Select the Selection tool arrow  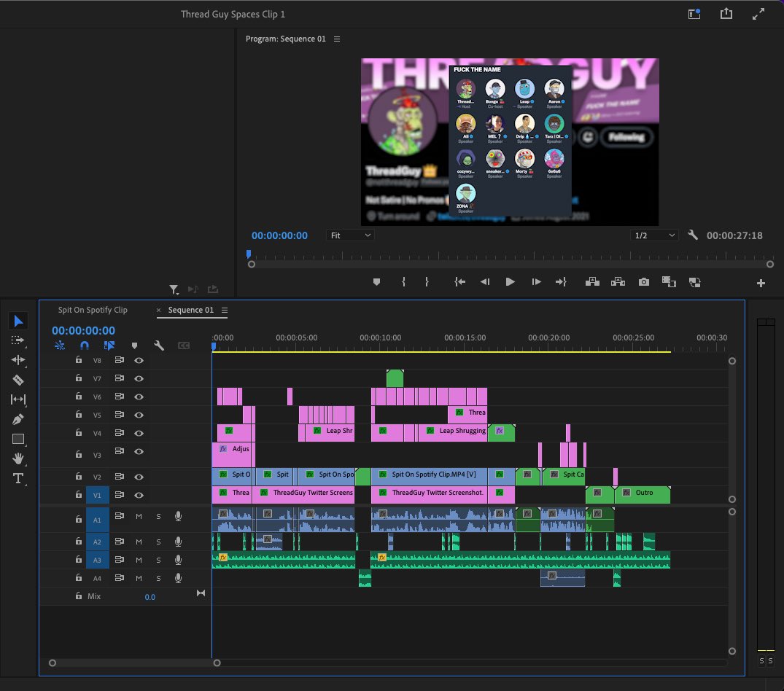pyautogui.click(x=18, y=321)
